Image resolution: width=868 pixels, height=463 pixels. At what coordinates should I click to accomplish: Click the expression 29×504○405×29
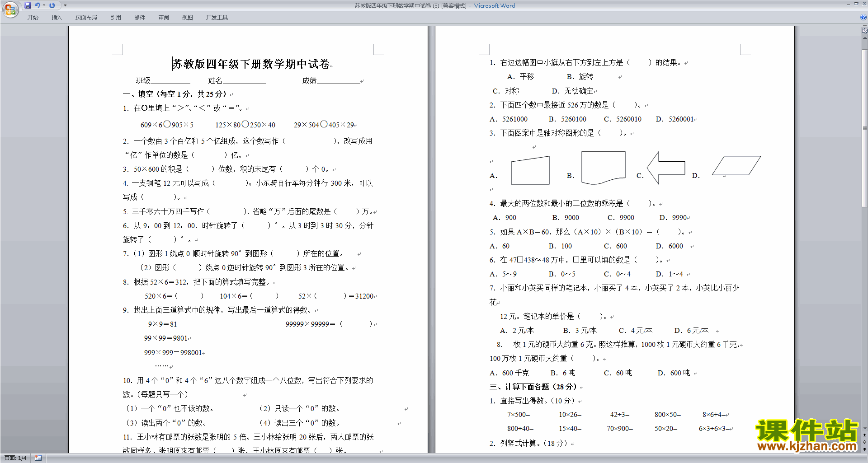(324, 125)
